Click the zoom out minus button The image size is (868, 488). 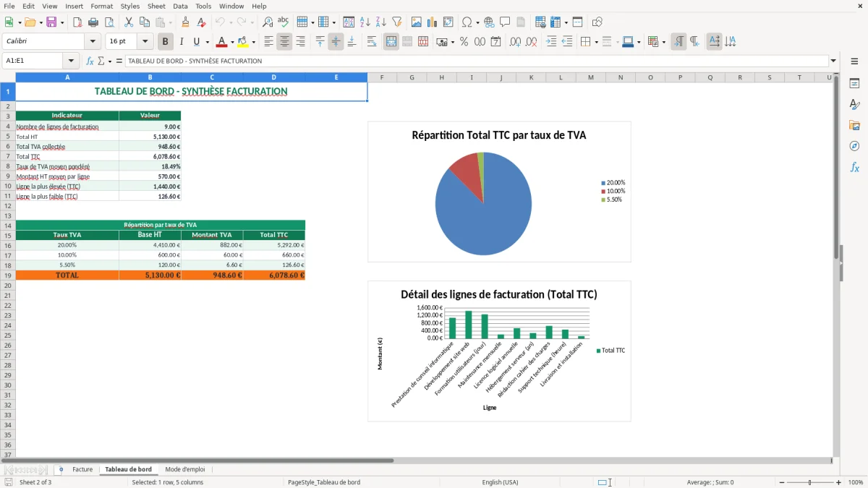coord(780,482)
